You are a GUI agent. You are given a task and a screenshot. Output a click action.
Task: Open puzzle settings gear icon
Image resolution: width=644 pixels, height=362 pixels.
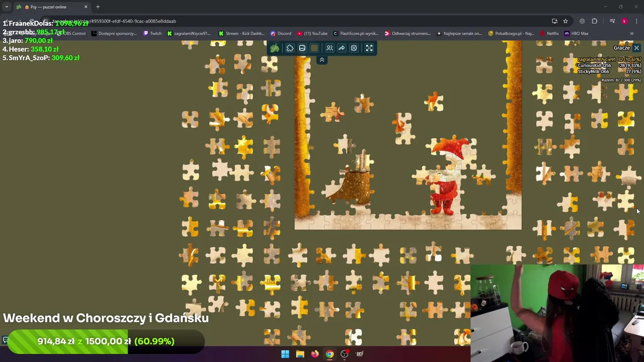354,48
